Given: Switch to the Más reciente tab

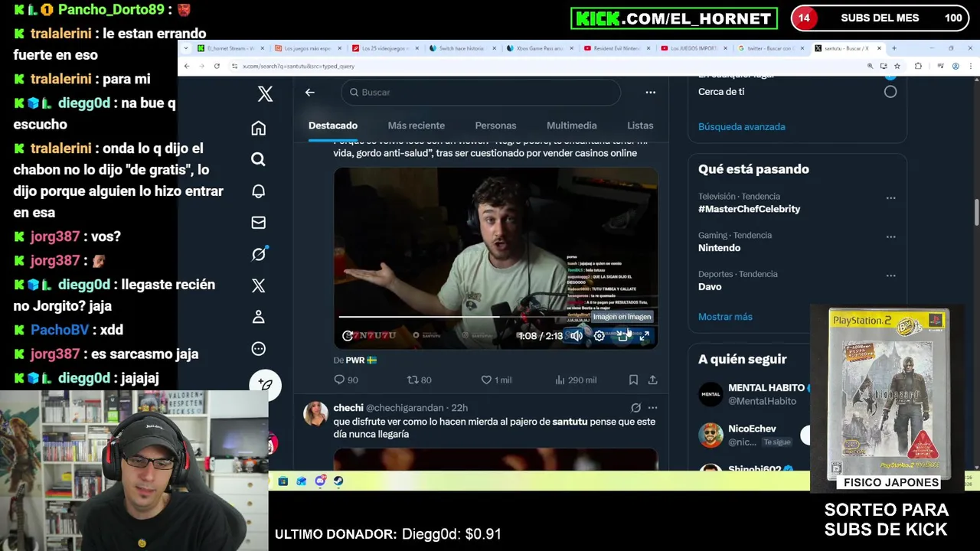Looking at the screenshot, I should tap(416, 126).
